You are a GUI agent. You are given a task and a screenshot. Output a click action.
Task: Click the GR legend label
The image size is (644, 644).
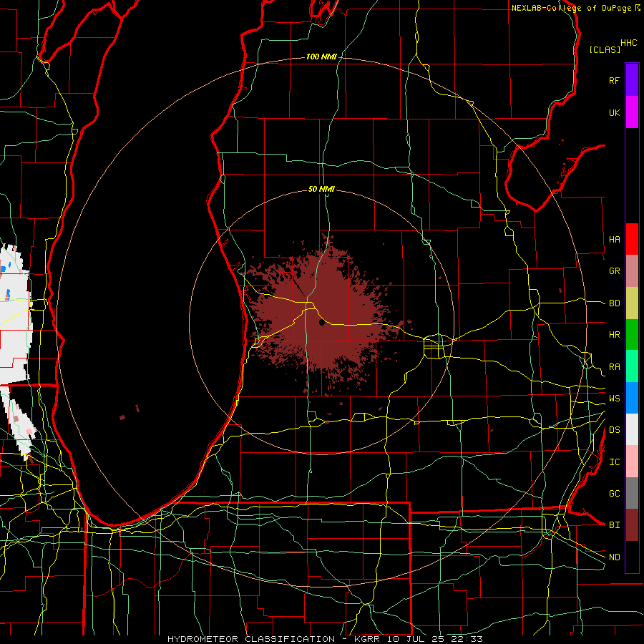click(614, 271)
